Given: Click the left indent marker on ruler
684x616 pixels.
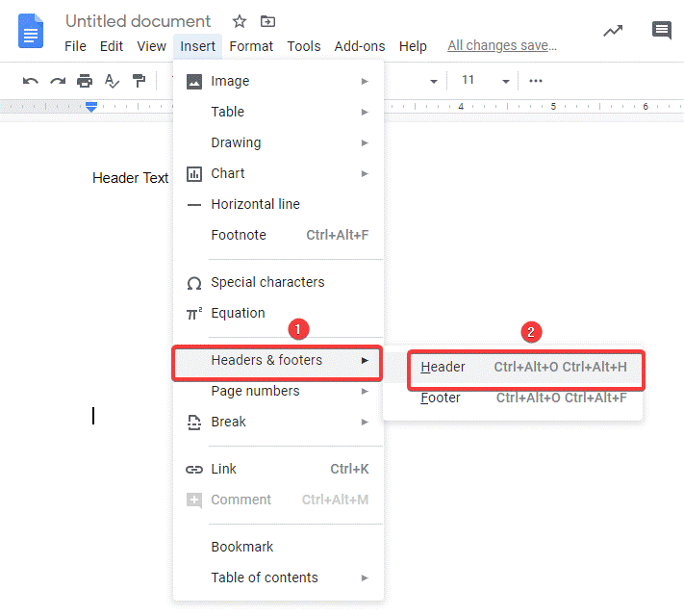Looking at the screenshot, I should [x=91, y=107].
